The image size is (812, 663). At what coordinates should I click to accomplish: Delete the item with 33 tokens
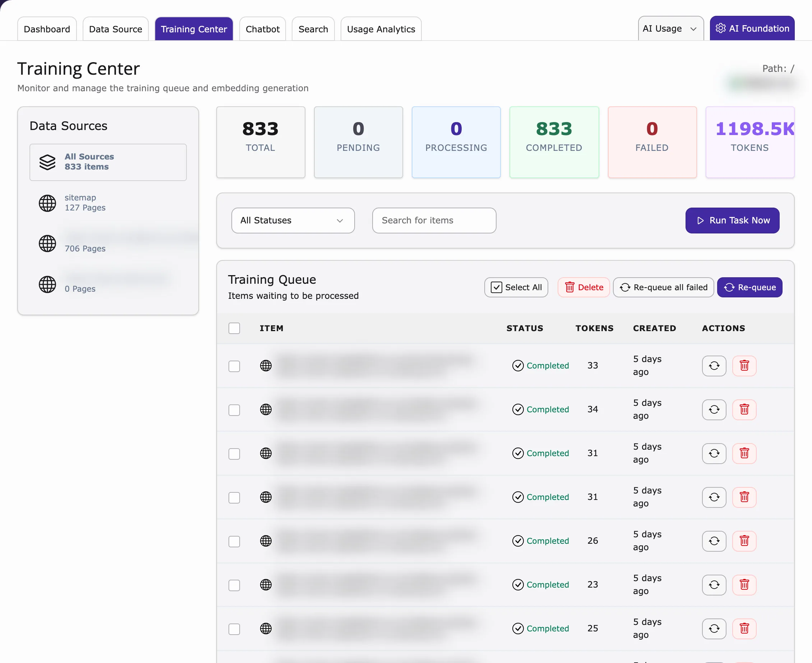tap(744, 366)
